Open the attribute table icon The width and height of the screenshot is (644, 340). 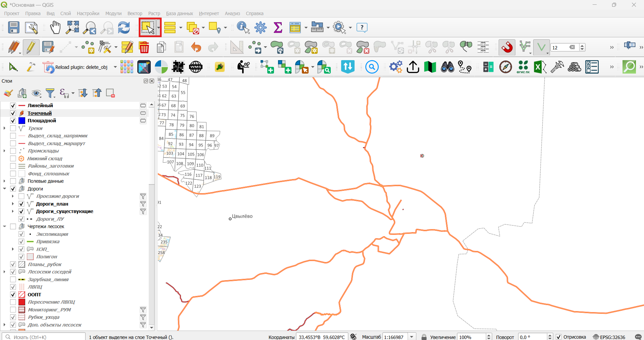coord(295,28)
